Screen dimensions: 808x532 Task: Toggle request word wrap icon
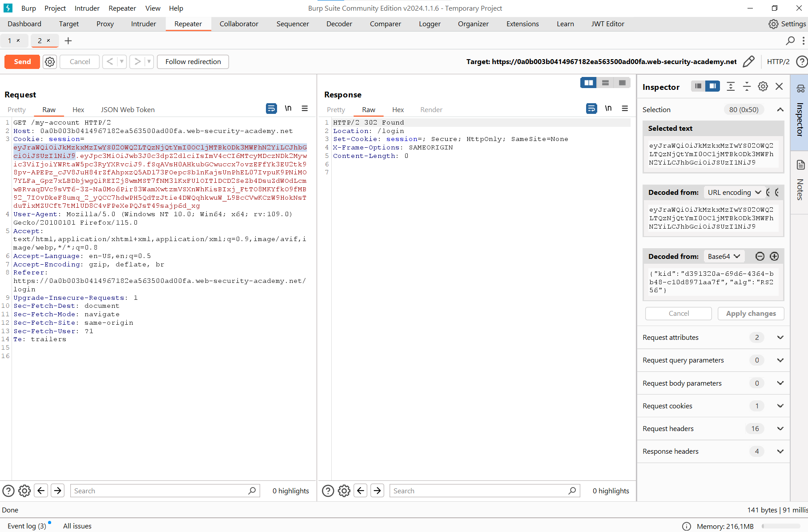[271, 109]
